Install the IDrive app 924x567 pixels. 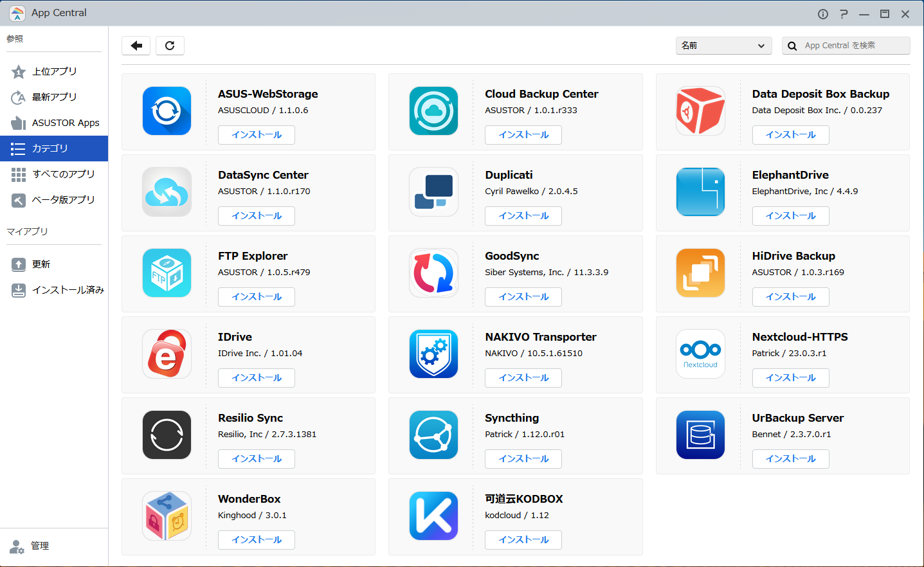[x=257, y=378]
